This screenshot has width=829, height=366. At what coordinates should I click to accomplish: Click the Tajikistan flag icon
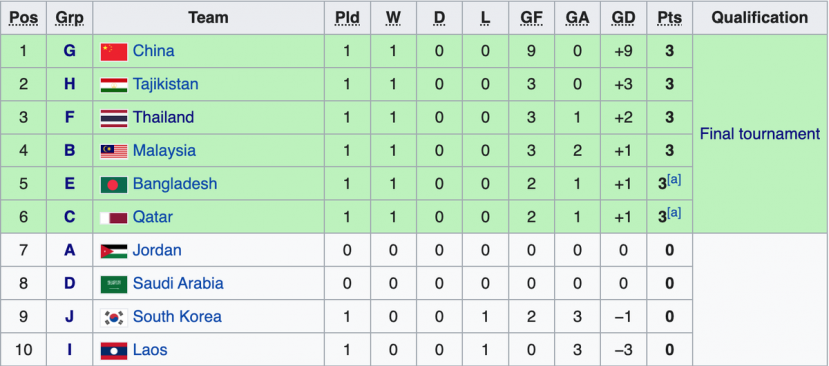(x=114, y=85)
